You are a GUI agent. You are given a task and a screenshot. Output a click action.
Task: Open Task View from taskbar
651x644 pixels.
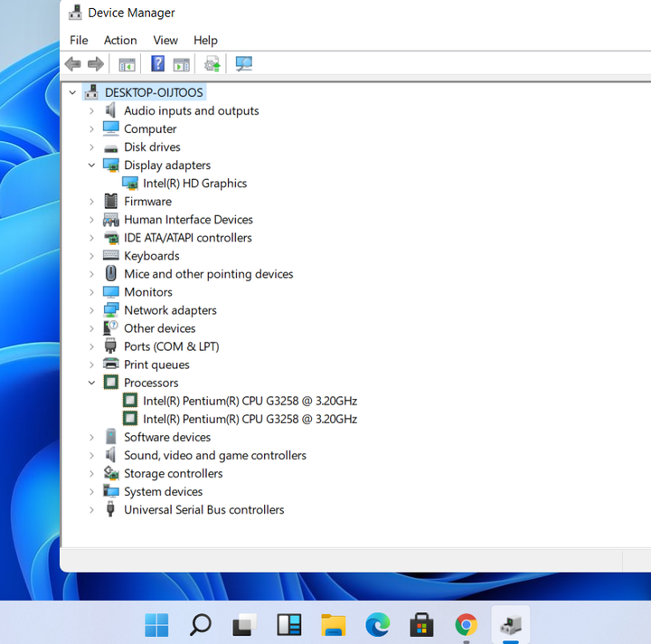pyautogui.click(x=244, y=624)
